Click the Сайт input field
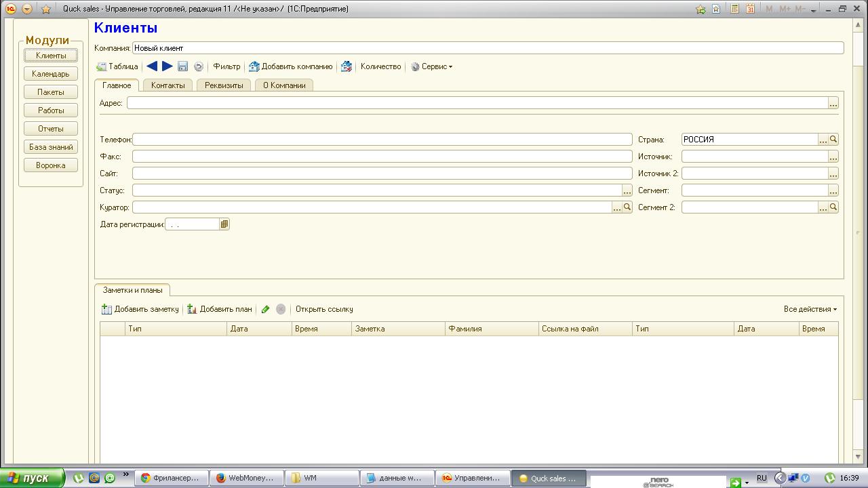This screenshot has width=868, height=488. [x=382, y=174]
